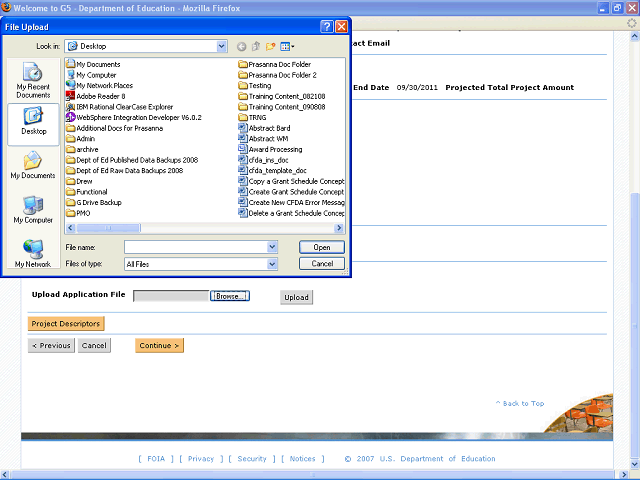Click the page Cancel button beside Previous

pyautogui.click(x=94, y=345)
